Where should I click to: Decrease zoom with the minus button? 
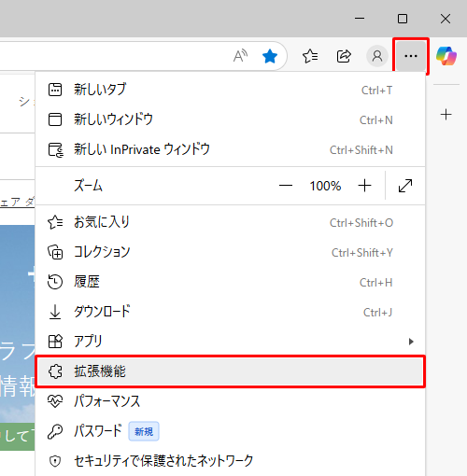tap(286, 186)
